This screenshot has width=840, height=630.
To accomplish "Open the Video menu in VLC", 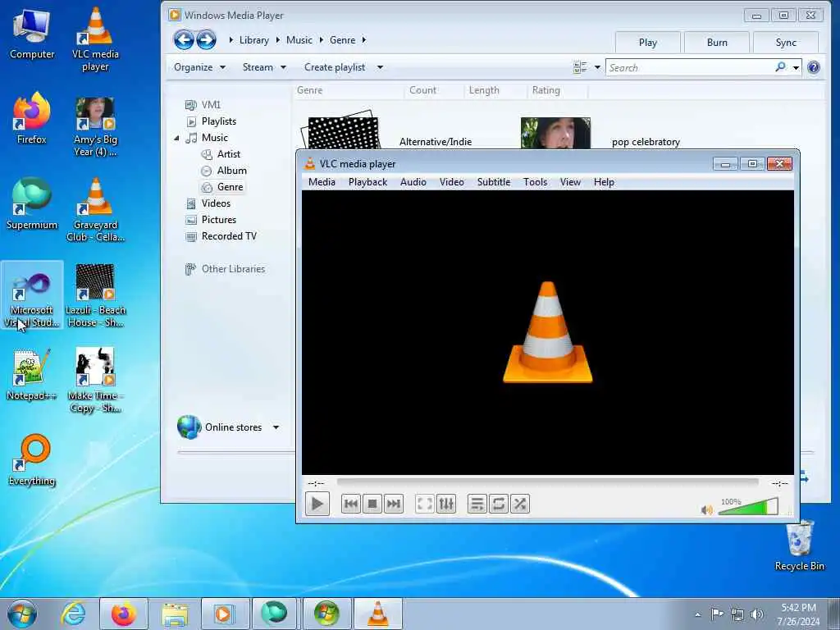I will tap(452, 182).
